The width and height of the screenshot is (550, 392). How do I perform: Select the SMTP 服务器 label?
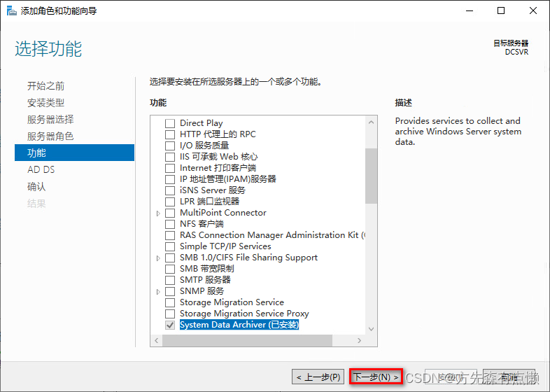click(205, 280)
